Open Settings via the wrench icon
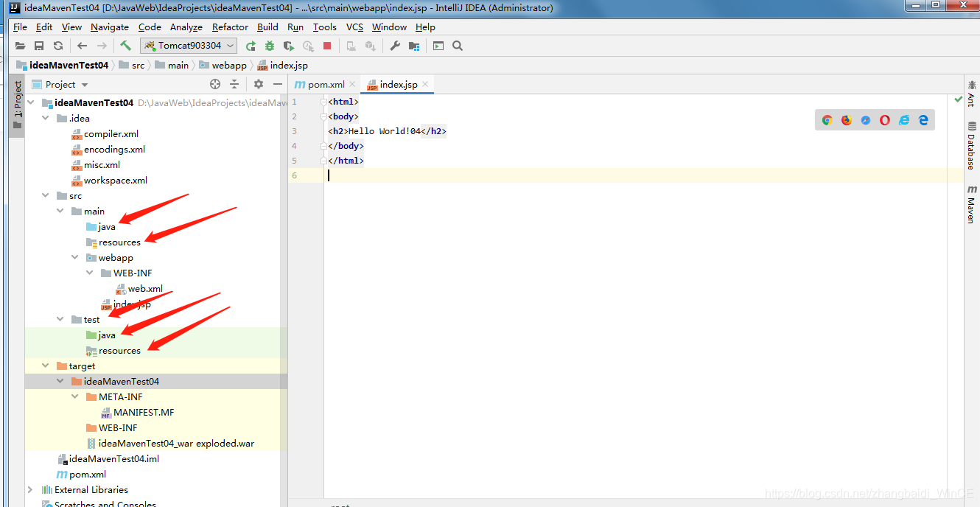The height and width of the screenshot is (507, 980). 394,46
